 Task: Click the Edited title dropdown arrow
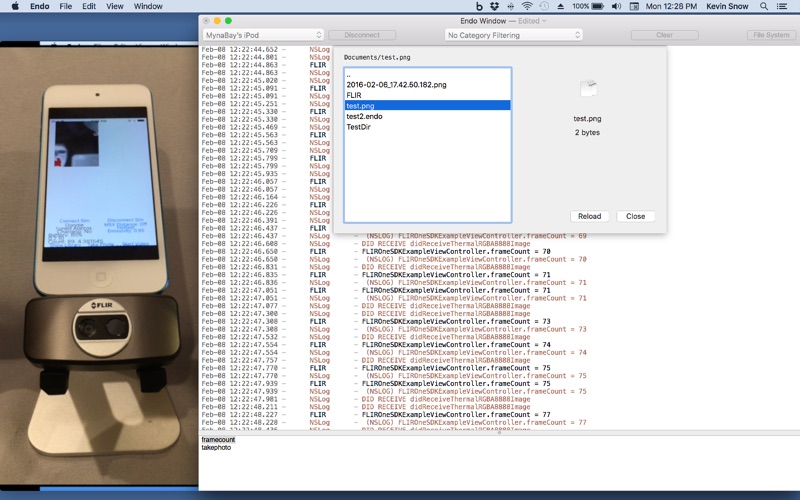point(544,21)
